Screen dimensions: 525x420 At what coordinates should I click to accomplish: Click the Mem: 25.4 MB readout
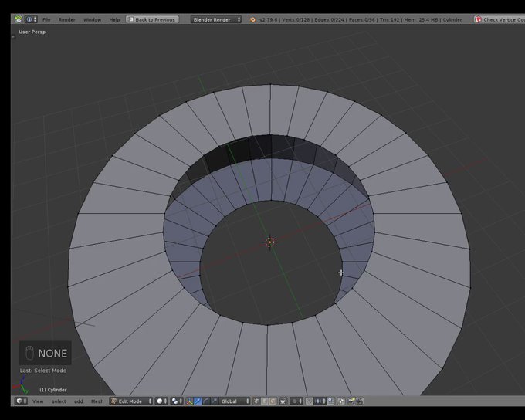(x=421, y=20)
